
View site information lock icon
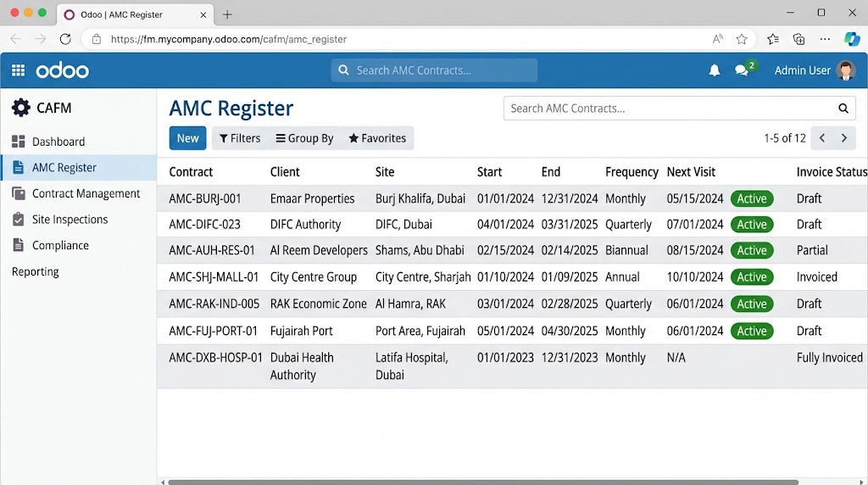coord(97,39)
